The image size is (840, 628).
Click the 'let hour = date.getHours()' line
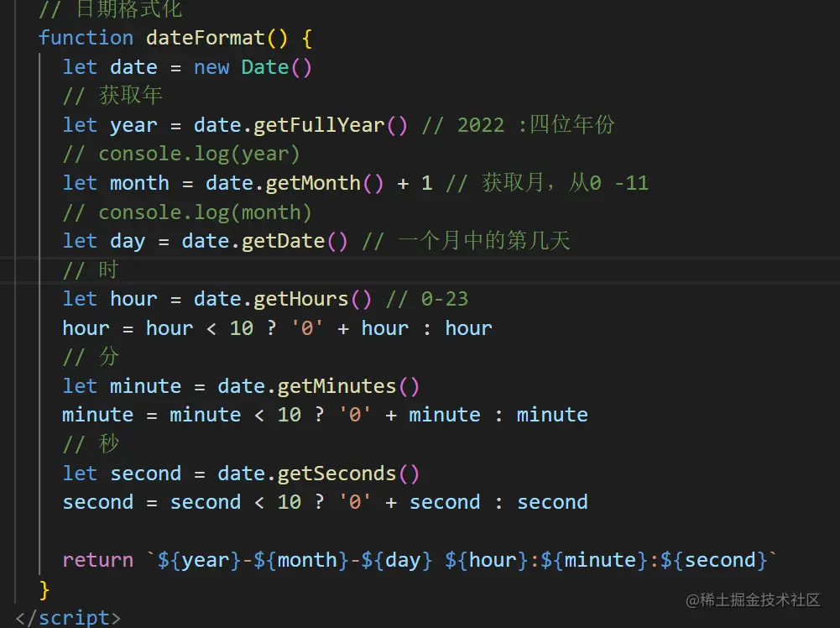[x=217, y=299]
